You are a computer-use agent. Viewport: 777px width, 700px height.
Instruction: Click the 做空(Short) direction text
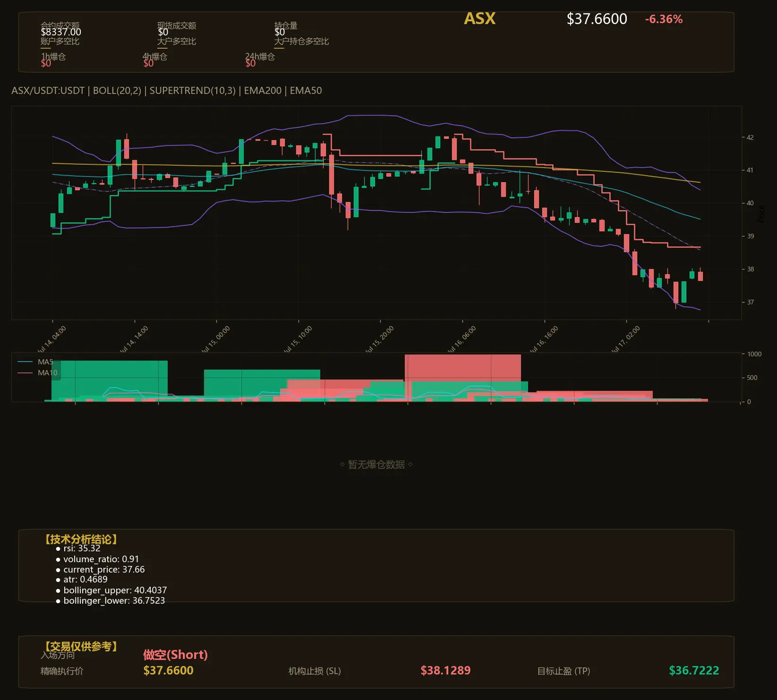coord(175,655)
